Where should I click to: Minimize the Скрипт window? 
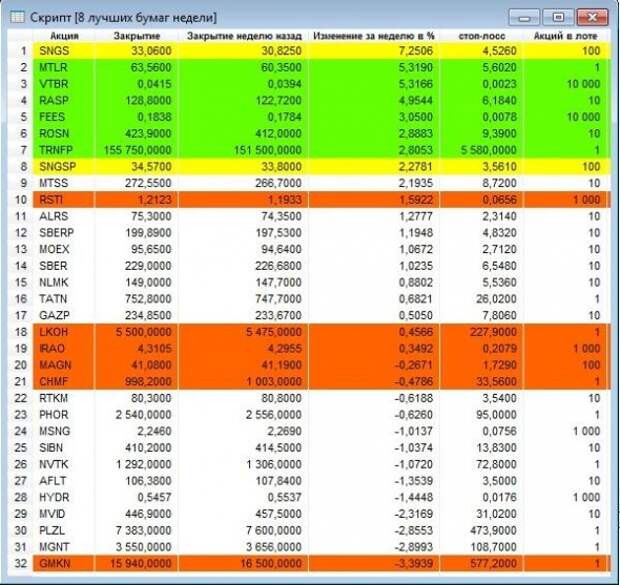coord(524,18)
